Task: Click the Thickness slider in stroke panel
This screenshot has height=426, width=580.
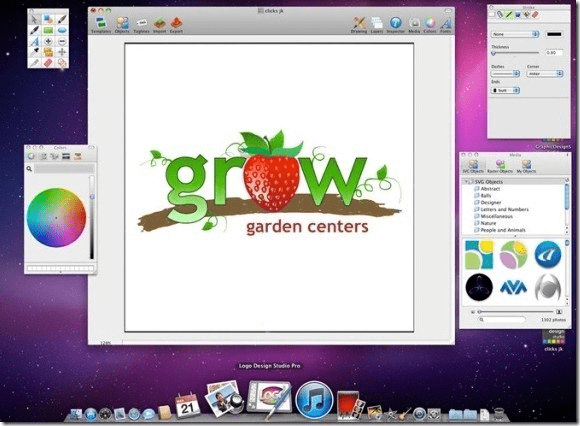Action: (515, 53)
